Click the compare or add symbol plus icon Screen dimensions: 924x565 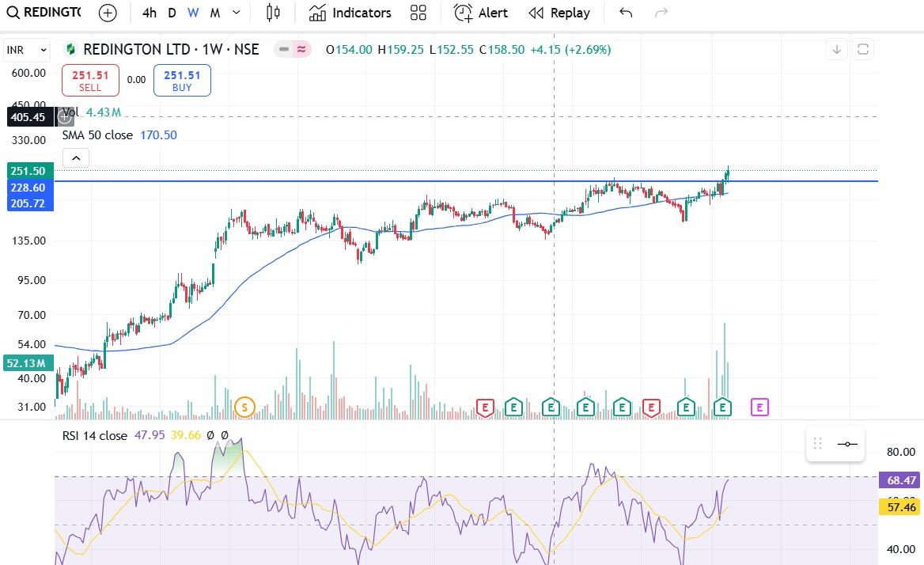[x=108, y=13]
